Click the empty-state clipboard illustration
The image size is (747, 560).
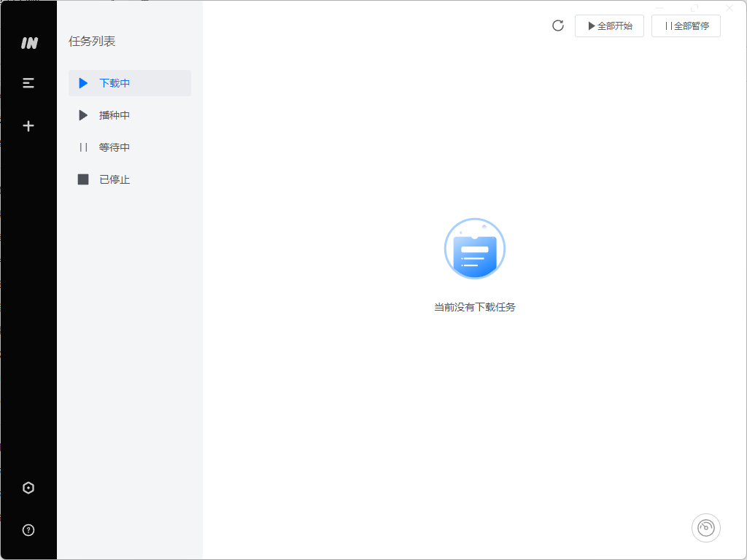coord(474,249)
